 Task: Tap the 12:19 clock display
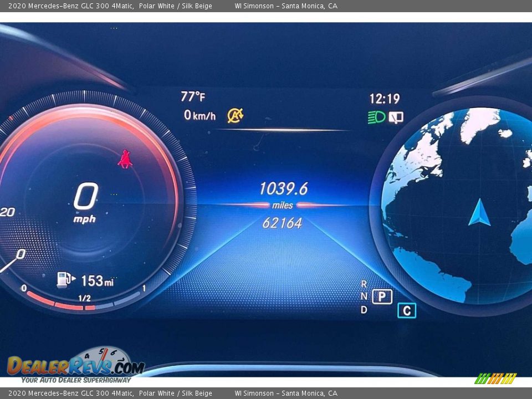point(385,99)
